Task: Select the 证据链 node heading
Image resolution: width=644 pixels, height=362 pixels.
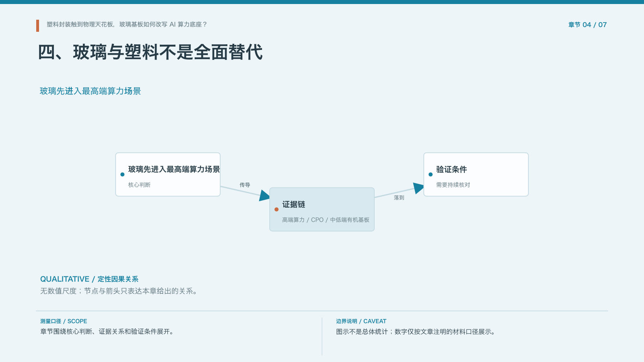Action: pos(293,204)
